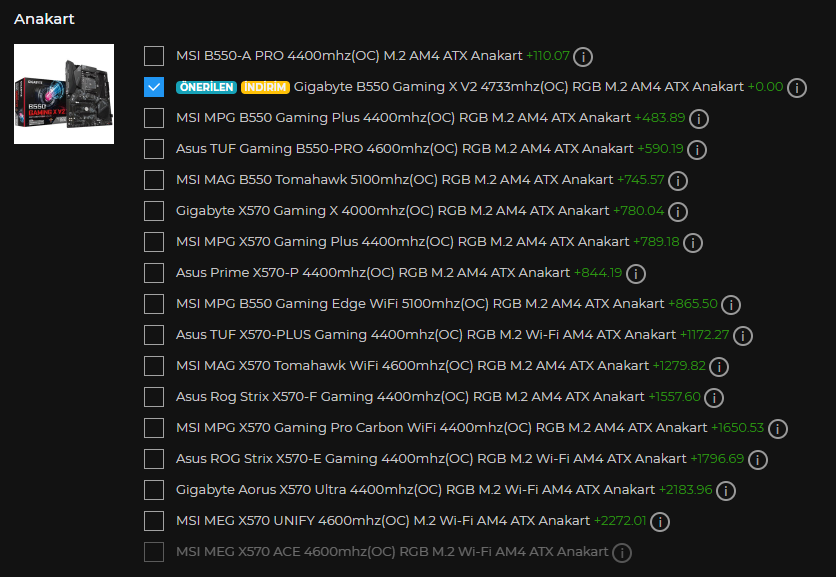Show info for MSI MPG B550 Gaming Plus
This screenshot has width=836, height=577.
pos(698,118)
